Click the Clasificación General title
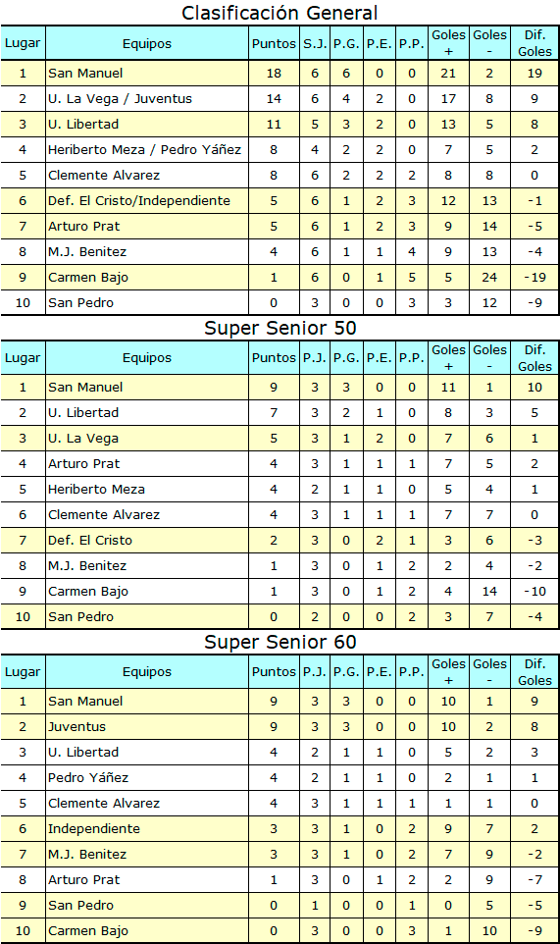 click(280, 13)
